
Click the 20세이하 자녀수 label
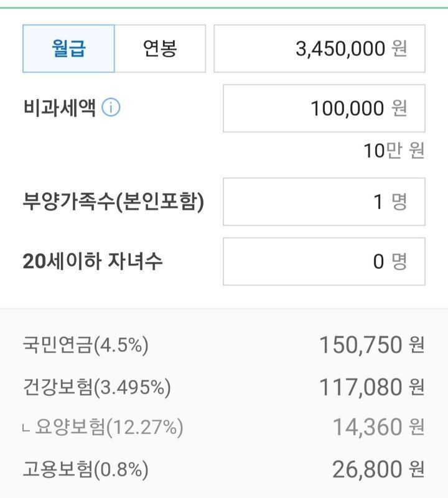point(93,261)
